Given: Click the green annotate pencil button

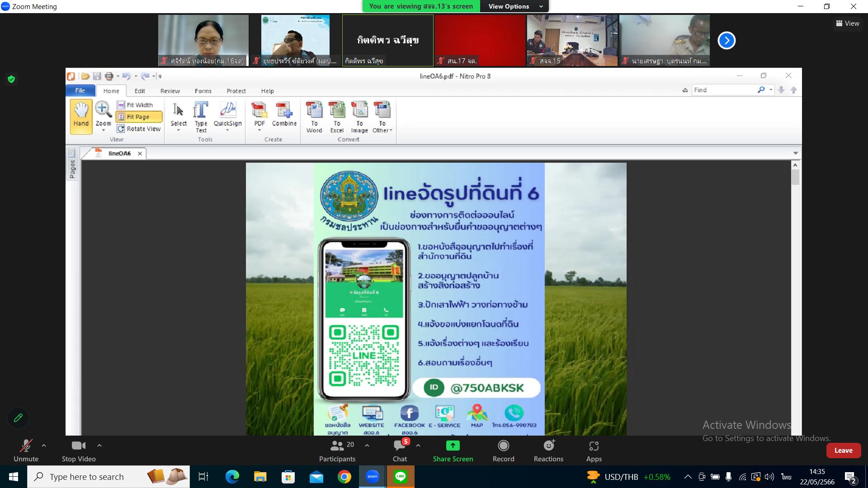Looking at the screenshot, I should (18, 418).
